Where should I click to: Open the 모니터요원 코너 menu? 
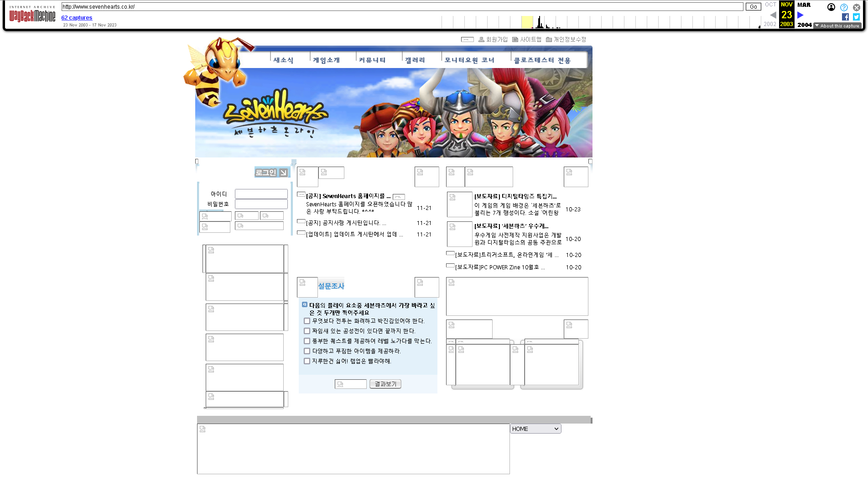click(x=469, y=60)
